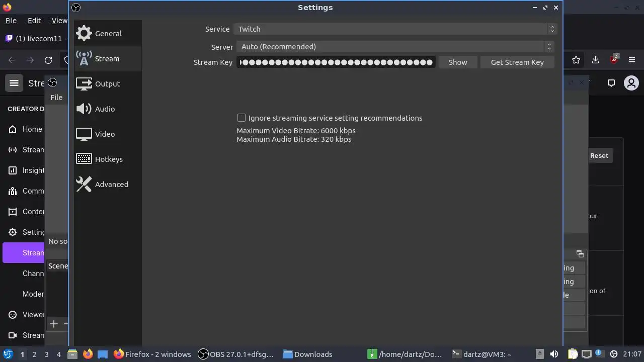Toggle the Twitch dashboard sidebar hamburger button
This screenshot has width=644, height=362.
point(14,83)
